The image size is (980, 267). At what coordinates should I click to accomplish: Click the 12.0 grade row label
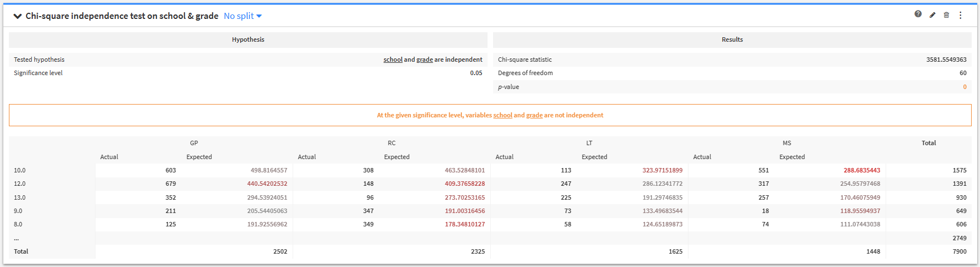[x=19, y=184]
